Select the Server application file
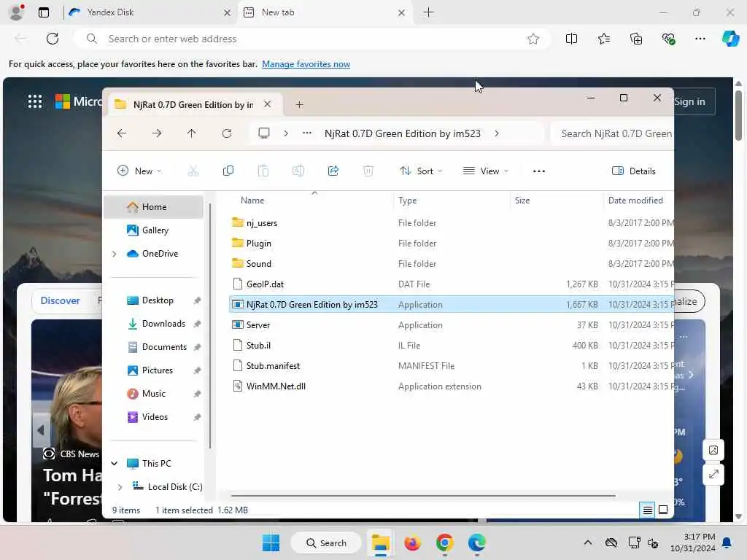The image size is (747, 560). click(451, 325)
